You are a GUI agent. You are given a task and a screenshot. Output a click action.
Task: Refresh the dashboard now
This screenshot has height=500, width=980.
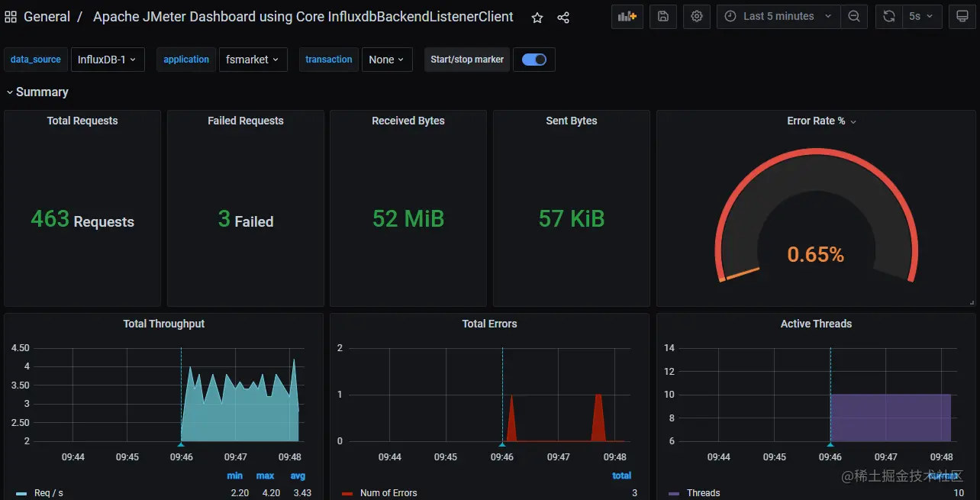point(889,16)
